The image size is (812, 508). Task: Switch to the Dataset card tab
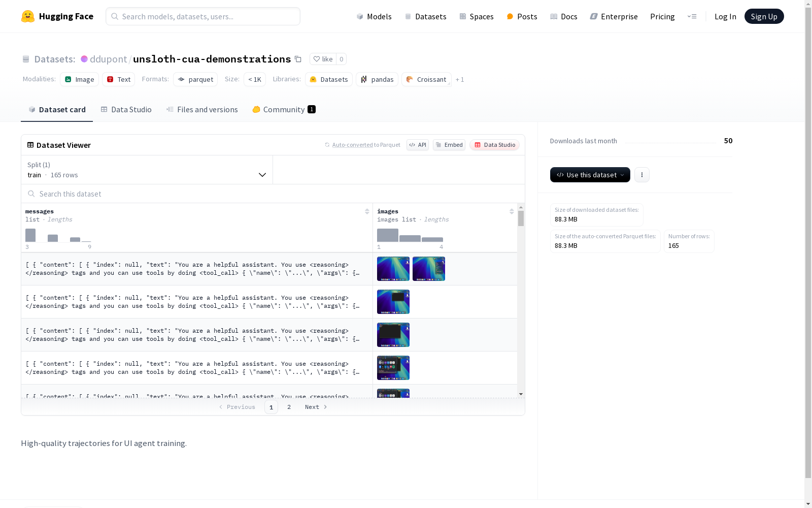click(57, 110)
